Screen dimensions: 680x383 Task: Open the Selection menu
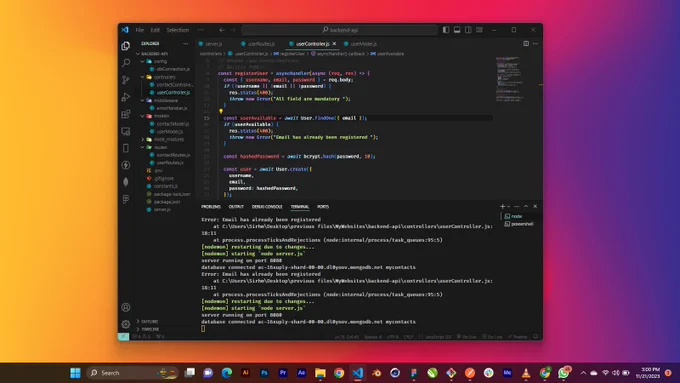tap(178, 30)
